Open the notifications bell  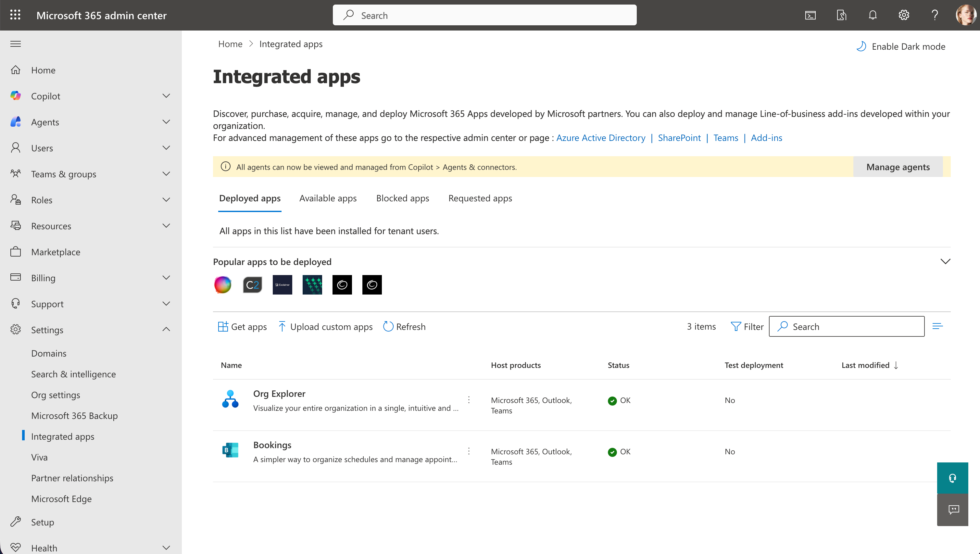pos(872,15)
